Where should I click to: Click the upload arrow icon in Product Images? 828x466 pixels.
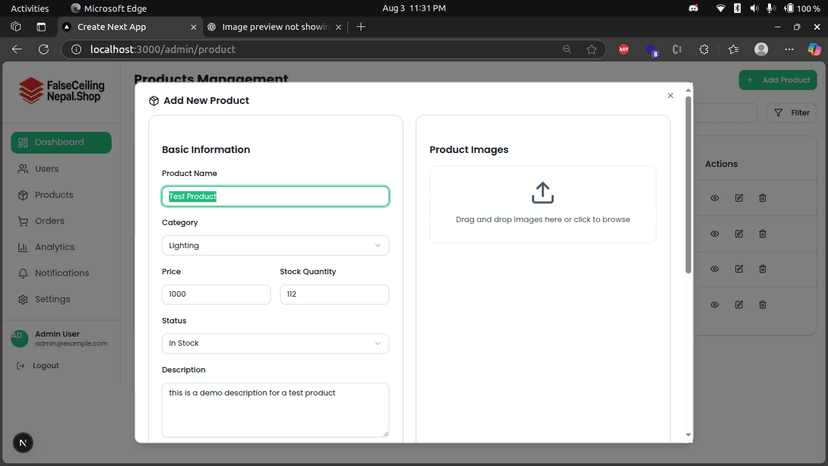542,192
